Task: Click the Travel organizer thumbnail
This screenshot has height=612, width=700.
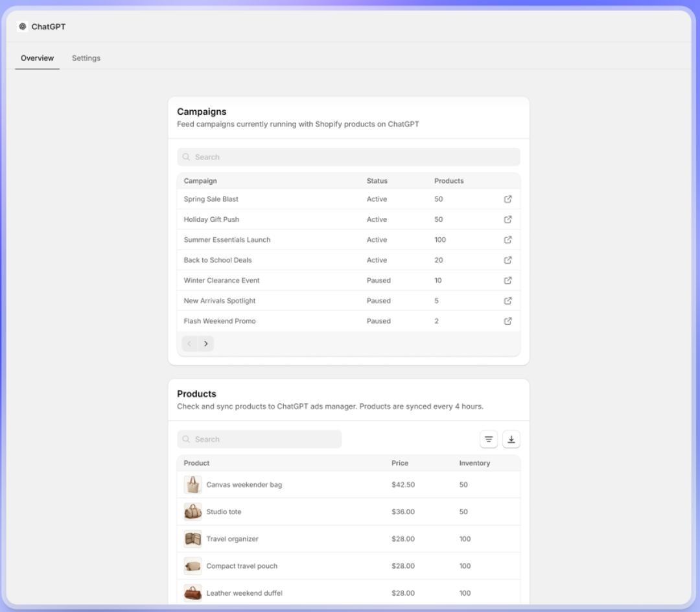Action: (x=193, y=539)
